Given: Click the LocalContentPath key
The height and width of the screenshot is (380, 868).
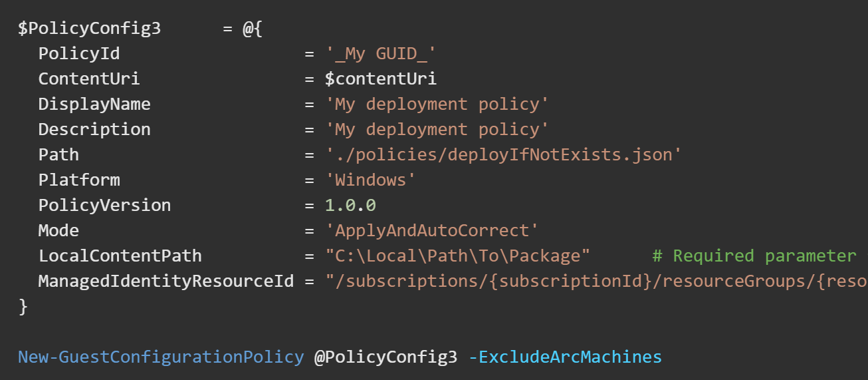Looking at the screenshot, I should (x=120, y=256).
